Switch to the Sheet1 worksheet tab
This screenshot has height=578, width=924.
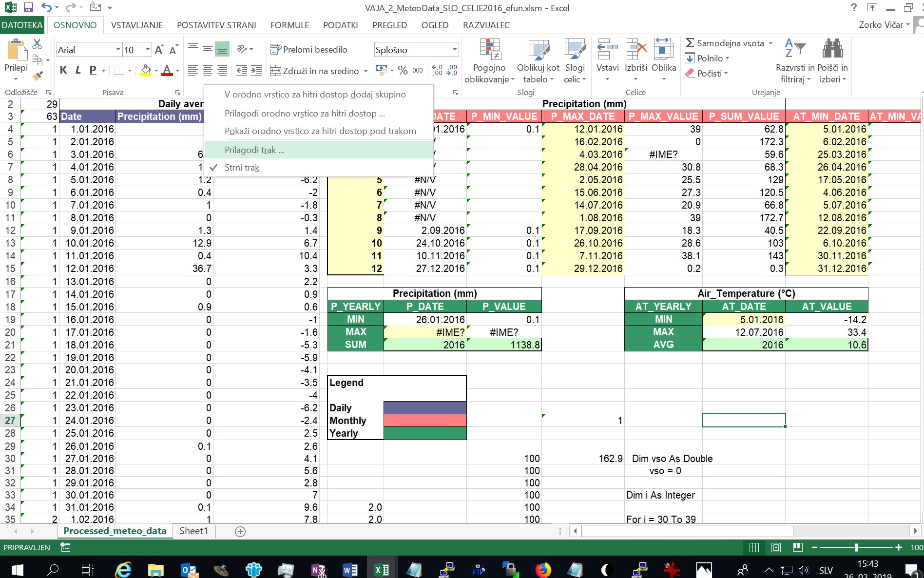pyautogui.click(x=193, y=531)
